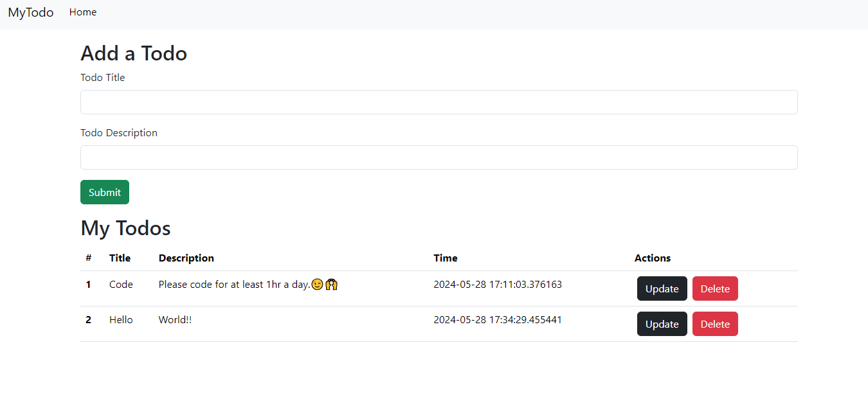Update the Hello todo
The width and height of the screenshot is (868, 399).
tap(662, 324)
